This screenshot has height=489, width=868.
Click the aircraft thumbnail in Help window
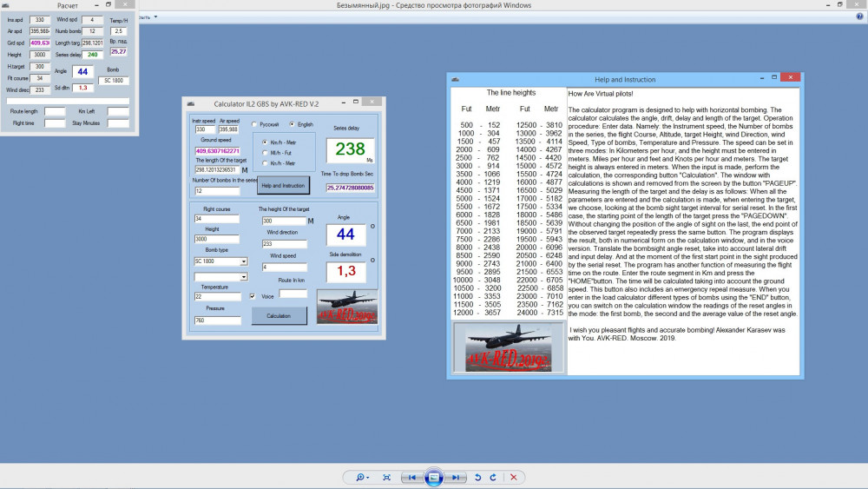pyautogui.click(x=508, y=347)
